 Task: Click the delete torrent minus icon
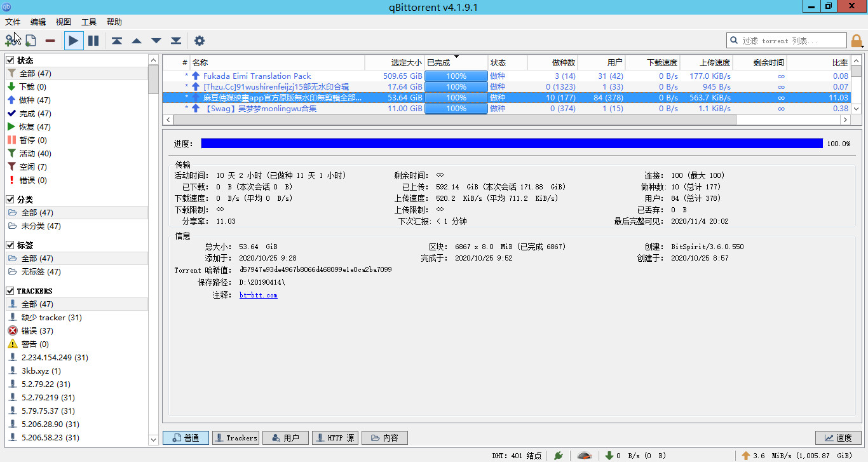pyautogui.click(x=50, y=41)
